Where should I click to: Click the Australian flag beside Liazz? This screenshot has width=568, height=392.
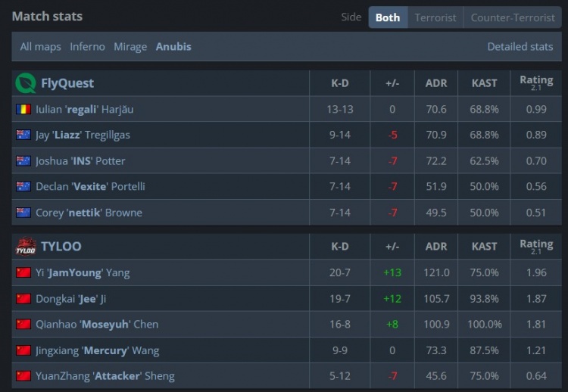(x=23, y=135)
